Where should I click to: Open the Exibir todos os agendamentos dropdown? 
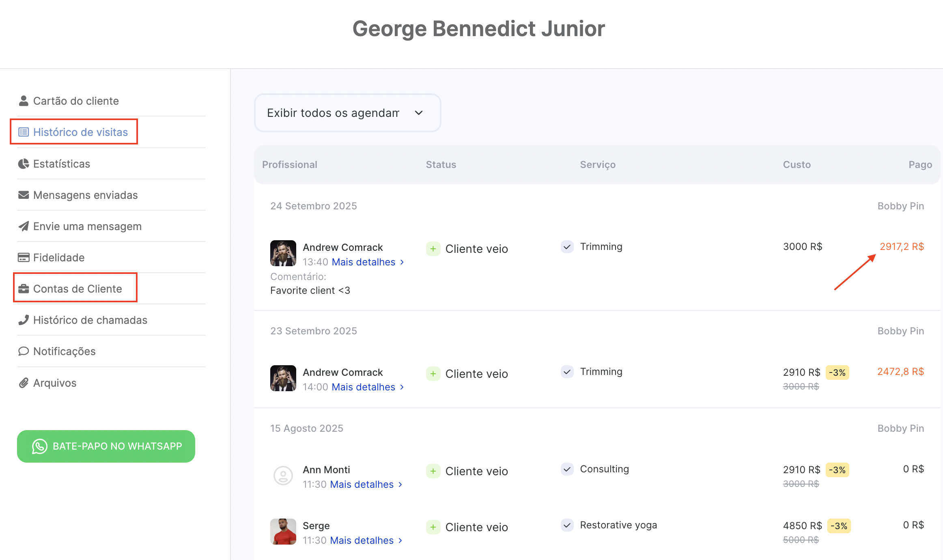[347, 113]
